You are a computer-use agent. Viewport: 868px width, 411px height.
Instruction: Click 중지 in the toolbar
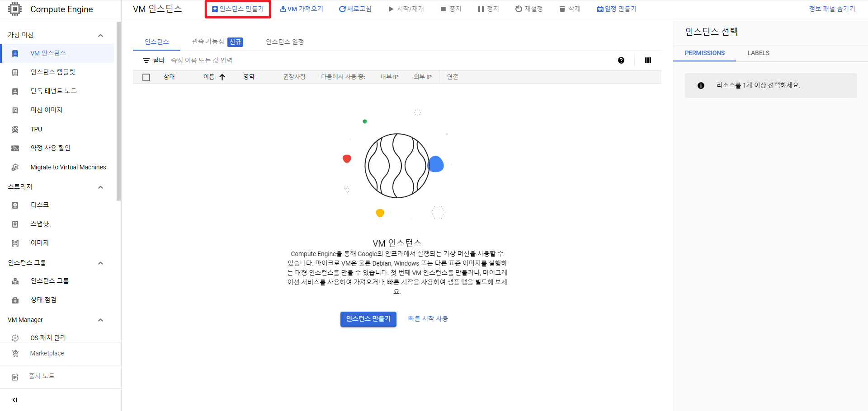pyautogui.click(x=451, y=9)
